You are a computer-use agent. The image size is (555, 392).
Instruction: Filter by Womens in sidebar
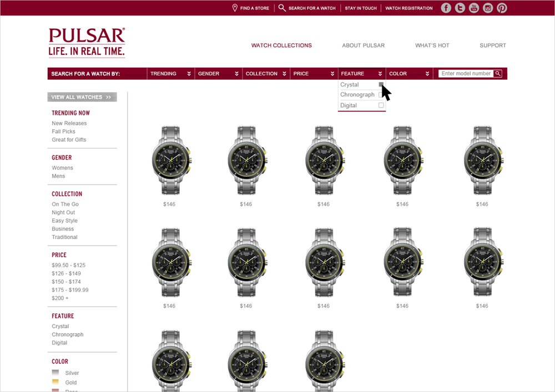[x=62, y=168]
